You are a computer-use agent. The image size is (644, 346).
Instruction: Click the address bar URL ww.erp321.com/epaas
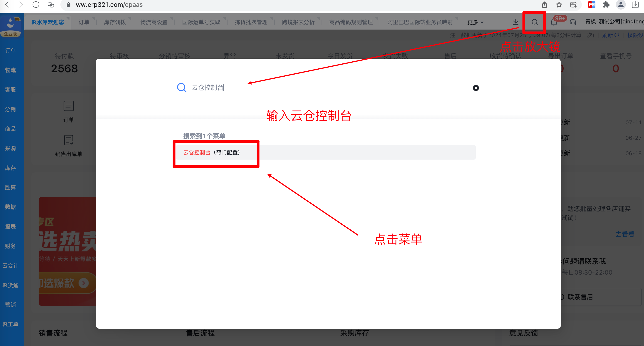tap(109, 5)
